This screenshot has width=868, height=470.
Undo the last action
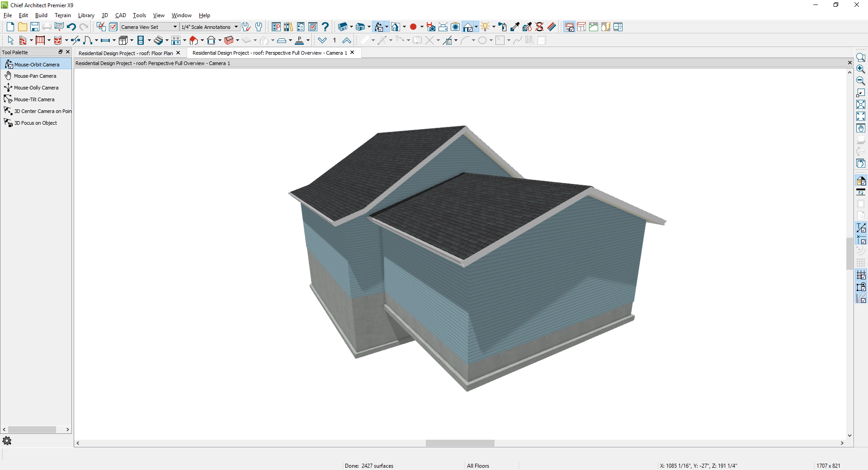[x=71, y=27]
